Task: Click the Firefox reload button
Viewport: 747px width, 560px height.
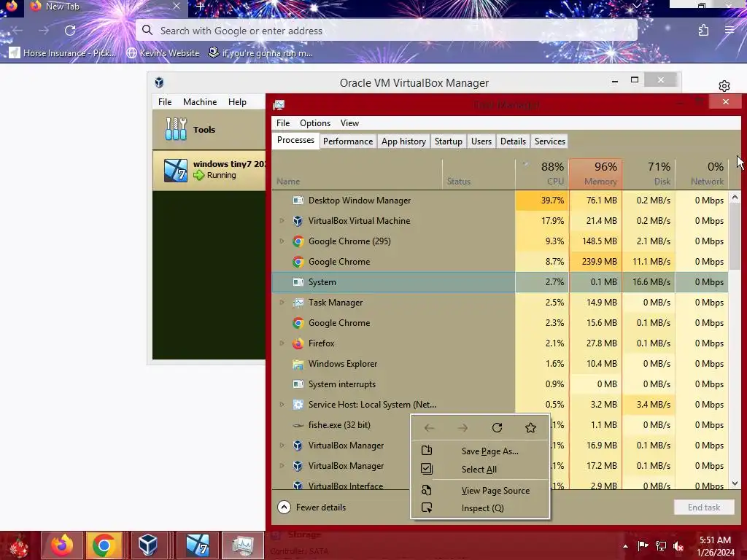Action: click(70, 31)
